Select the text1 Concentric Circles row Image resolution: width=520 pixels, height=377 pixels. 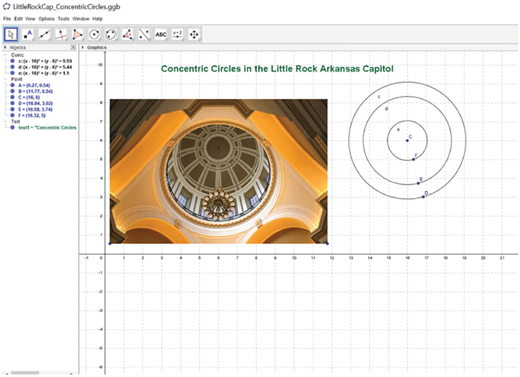pos(47,128)
